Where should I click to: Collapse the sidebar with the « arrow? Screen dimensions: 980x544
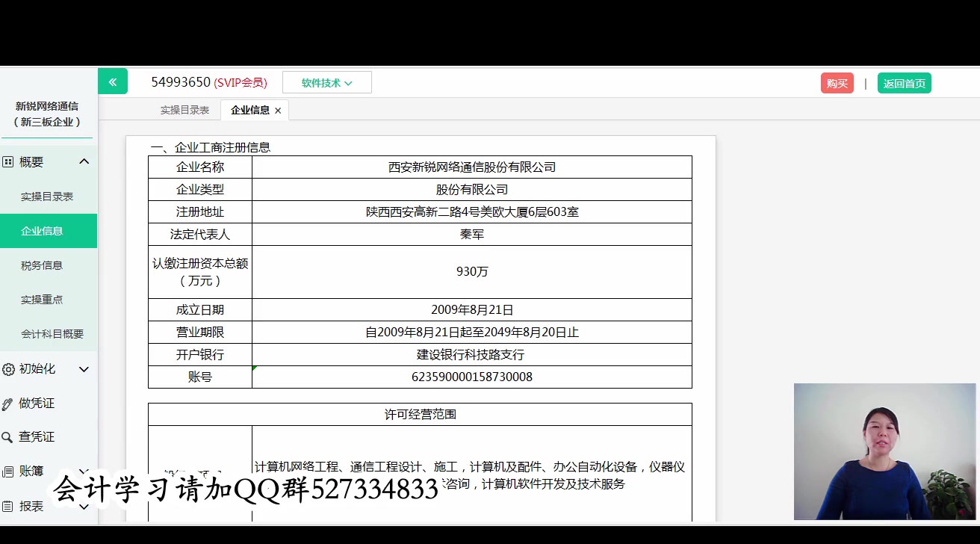[x=113, y=81]
